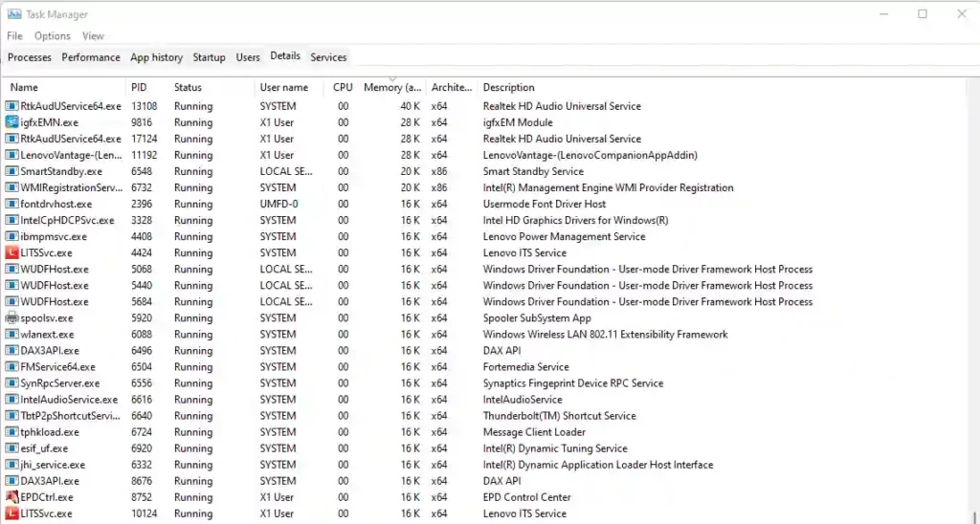Viewport: 980px width, 524px height.
Task: Click the EPDCtrl.exe process icon
Action: 11,497
